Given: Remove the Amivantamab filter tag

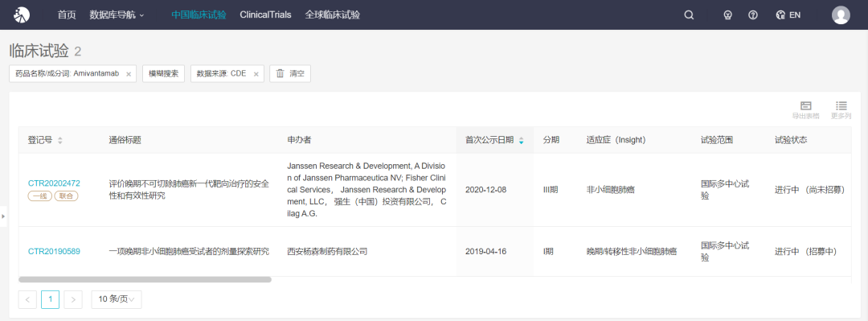Looking at the screenshot, I should point(129,74).
